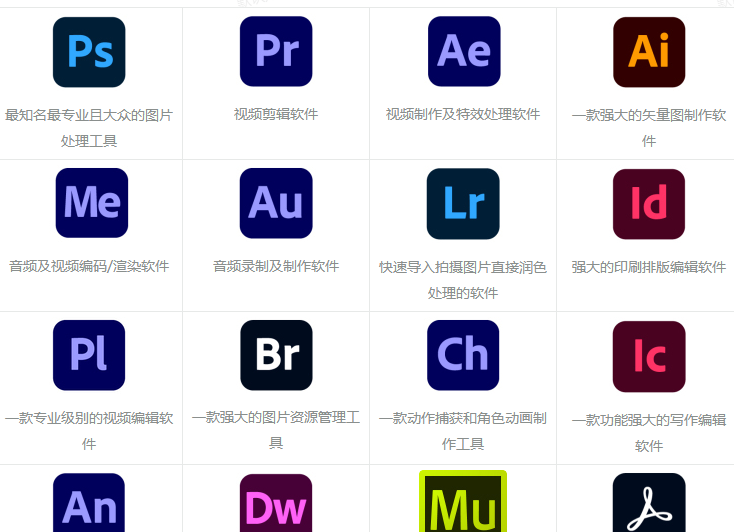
Task: Select the Audition Au icon
Action: click(276, 203)
